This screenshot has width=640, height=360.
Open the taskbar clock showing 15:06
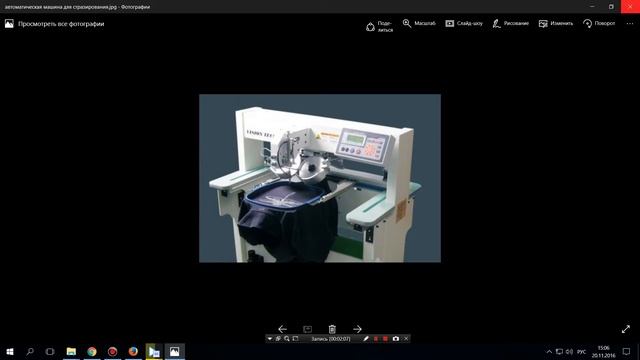pyautogui.click(x=603, y=352)
